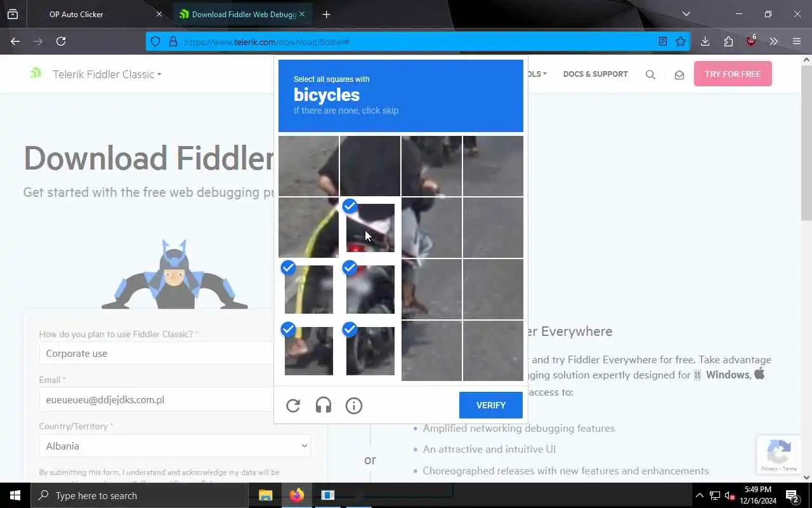The image size is (812, 508).
Task: Bookmark this page with the star
Action: pos(681,41)
